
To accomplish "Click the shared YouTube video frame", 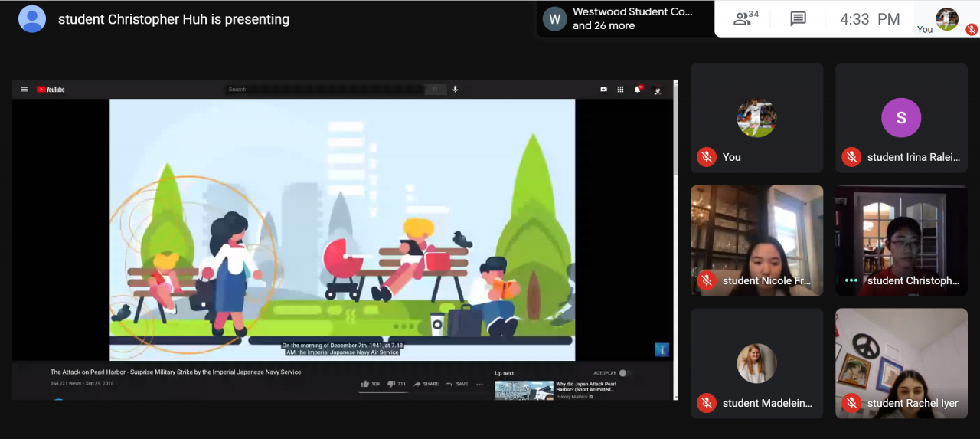I will [x=342, y=229].
